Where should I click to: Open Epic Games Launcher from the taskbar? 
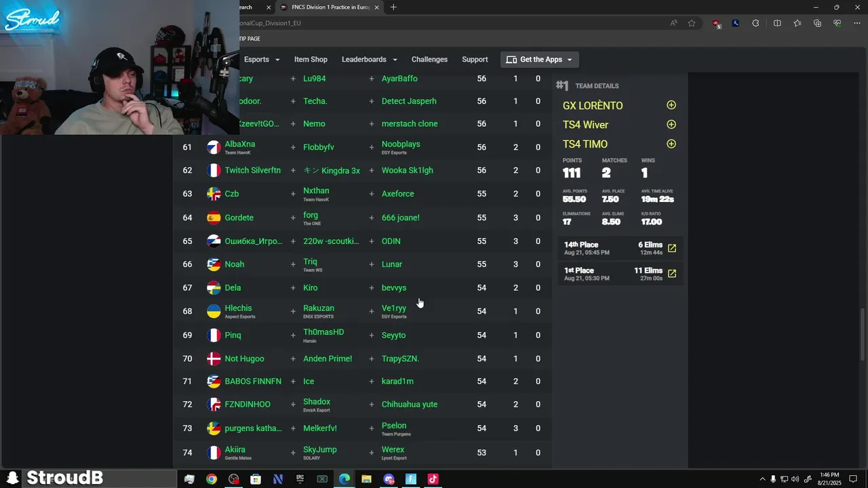[300, 479]
